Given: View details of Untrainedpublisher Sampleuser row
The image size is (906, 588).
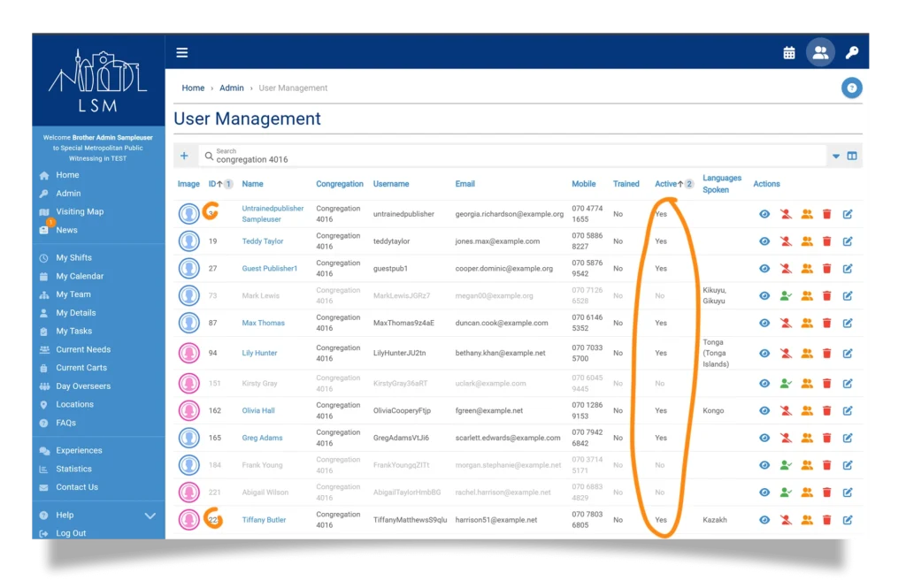Looking at the screenshot, I should click(764, 214).
